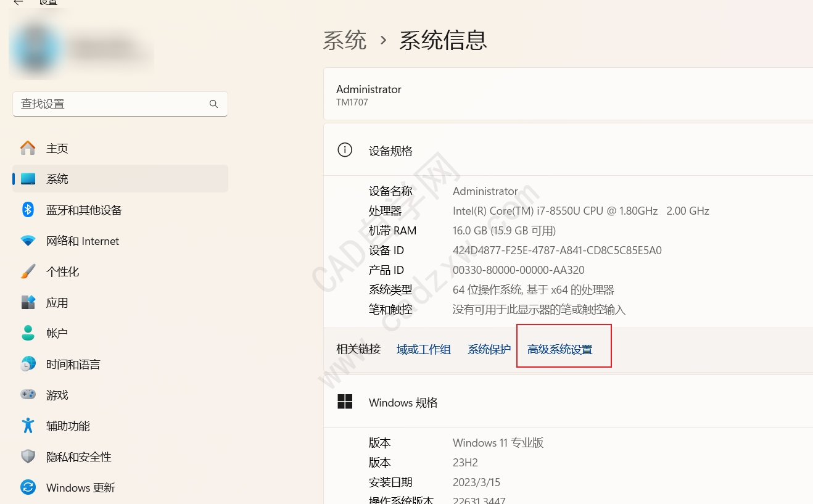This screenshot has height=504, width=813.
Task: Click the 2023/3/15 install date
Action: click(476, 482)
